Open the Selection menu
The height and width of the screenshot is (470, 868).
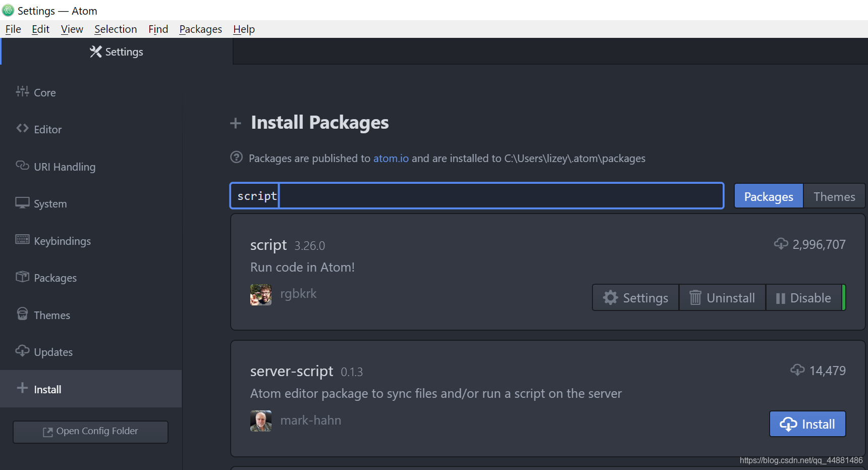pyautogui.click(x=116, y=29)
